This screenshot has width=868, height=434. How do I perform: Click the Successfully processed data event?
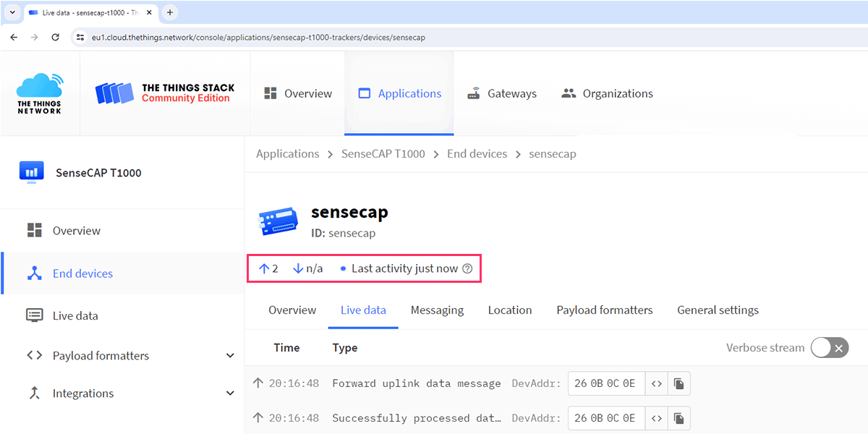[x=417, y=418]
